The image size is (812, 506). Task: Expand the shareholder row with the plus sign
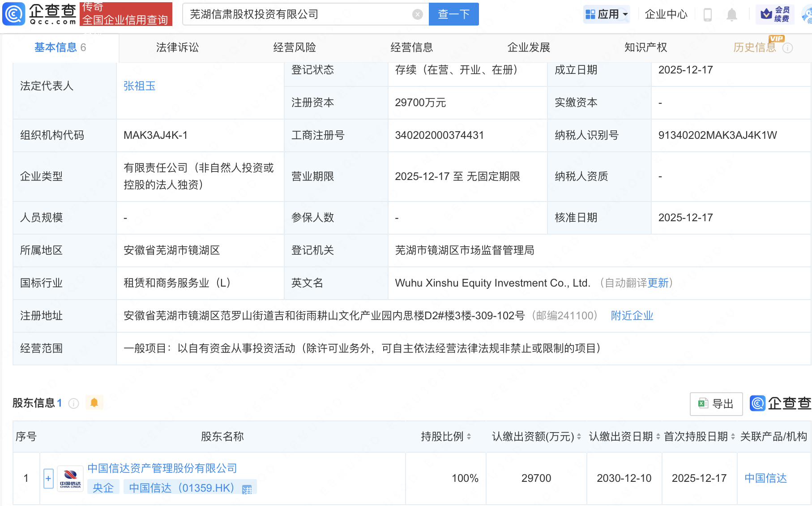(48, 478)
